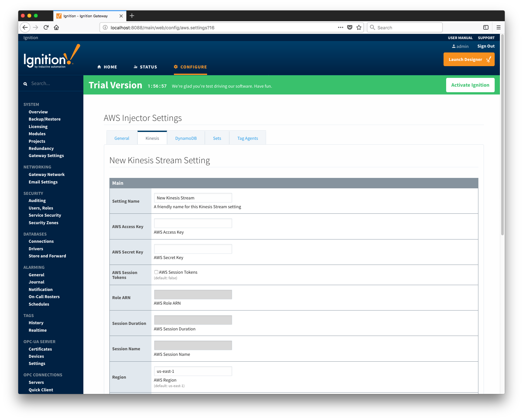This screenshot has width=523, height=420.
Task: Open the Firefox hamburger menu
Action: pos(498,27)
